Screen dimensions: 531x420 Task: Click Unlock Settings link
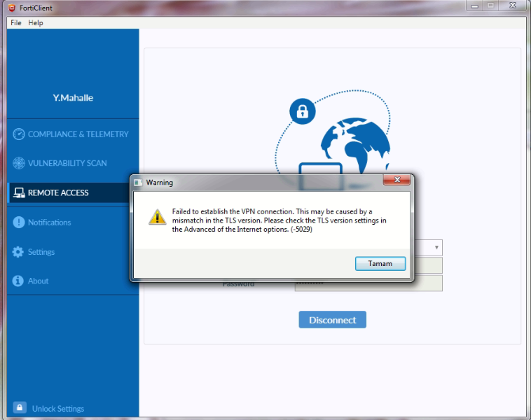(58, 409)
